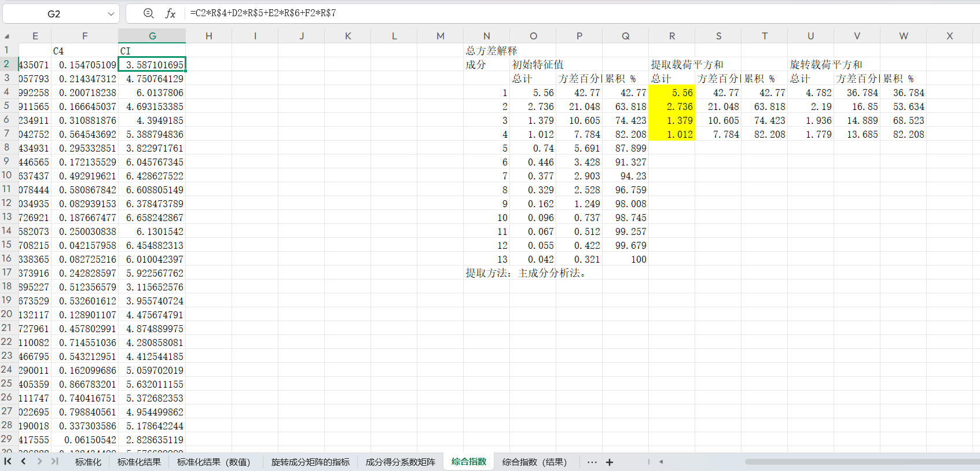This screenshot has width=980, height=471.
Task: Select cell with cumulative value 100
Action: tap(626, 259)
